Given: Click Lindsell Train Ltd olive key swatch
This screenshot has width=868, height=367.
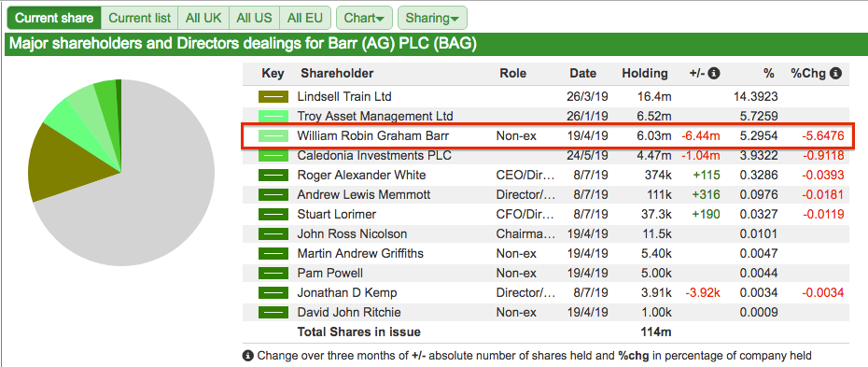Looking at the screenshot, I should (273, 97).
